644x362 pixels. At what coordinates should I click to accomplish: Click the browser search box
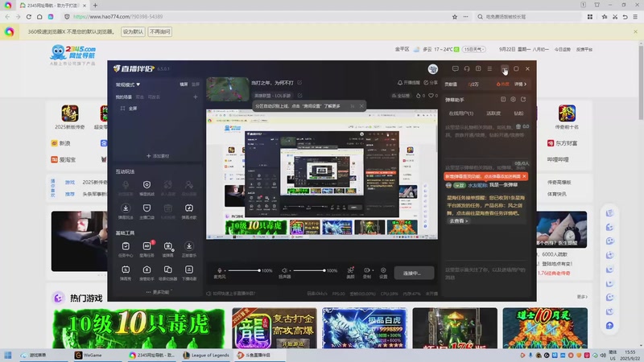(x=528, y=17)
